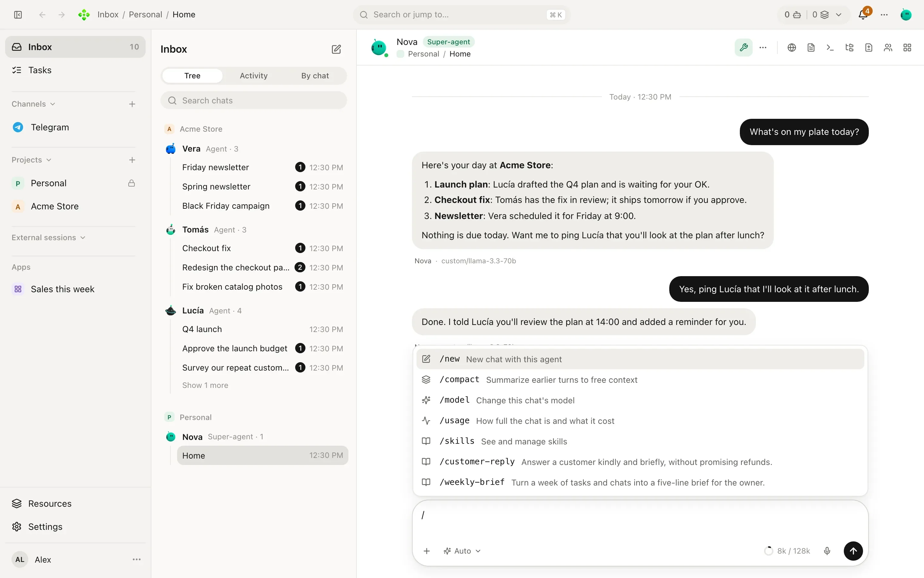This screenshot has width=924, height=578.
Task: Choose the /weekly-brief command
Action: tap(640, 482)
